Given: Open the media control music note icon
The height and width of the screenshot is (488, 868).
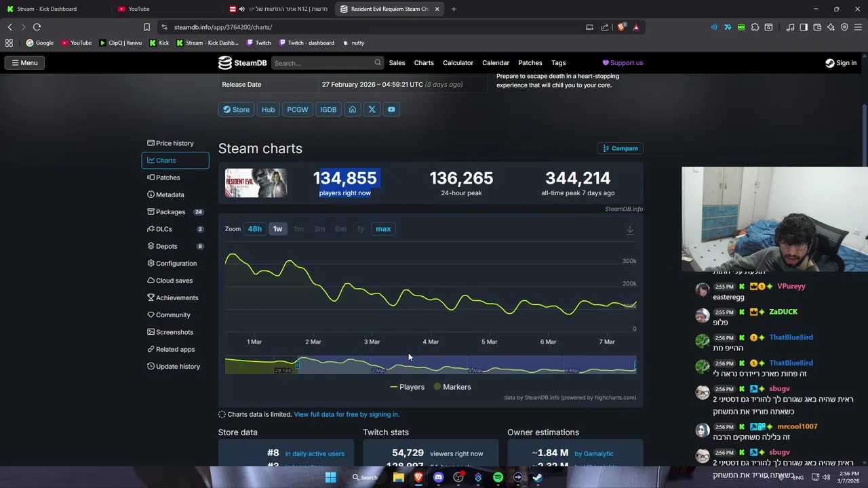Looking at the screenshot, I should (790, 27).
